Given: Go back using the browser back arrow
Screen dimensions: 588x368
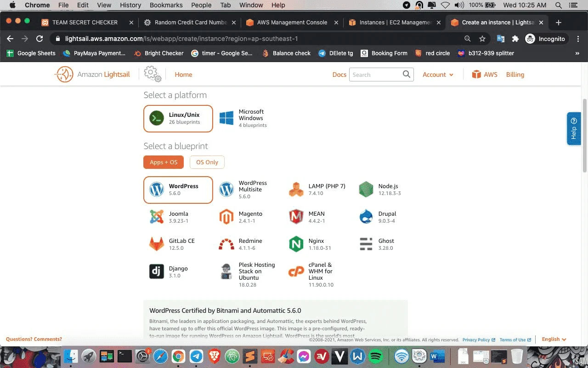Looking at the screenshot, I should point(10,39).
